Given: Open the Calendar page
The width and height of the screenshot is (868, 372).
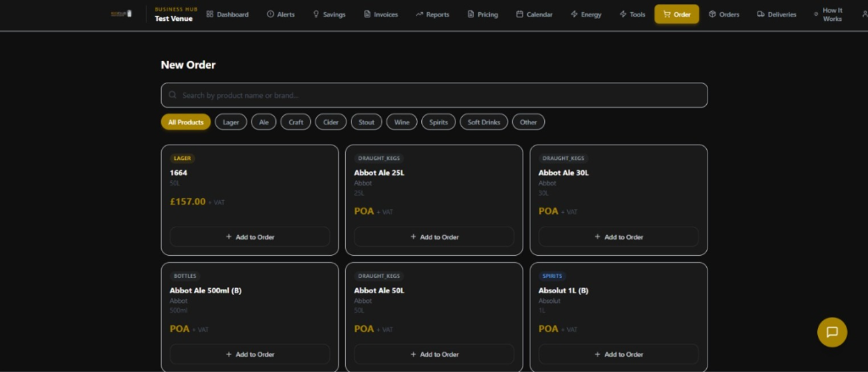Looking at the screenshot, I should coord(534,14).
